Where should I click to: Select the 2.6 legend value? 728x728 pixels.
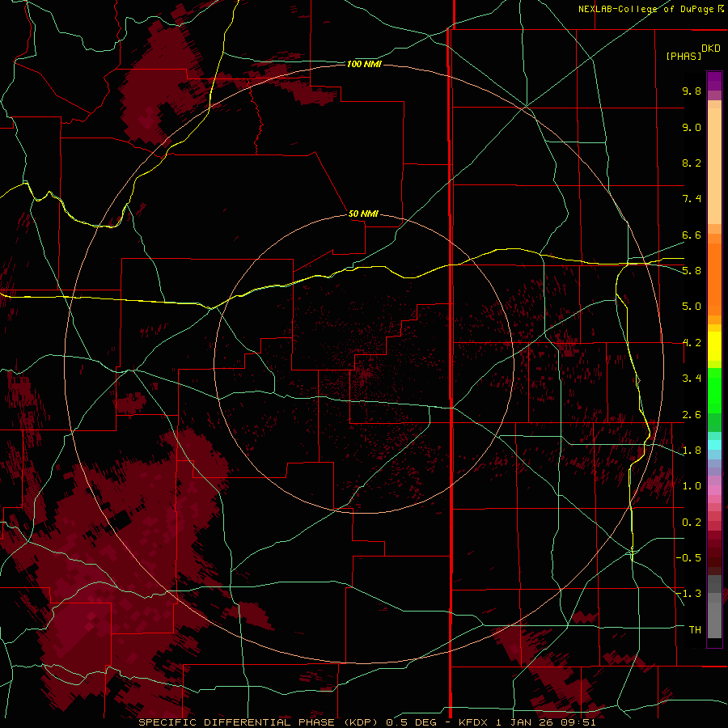[692, 414]
